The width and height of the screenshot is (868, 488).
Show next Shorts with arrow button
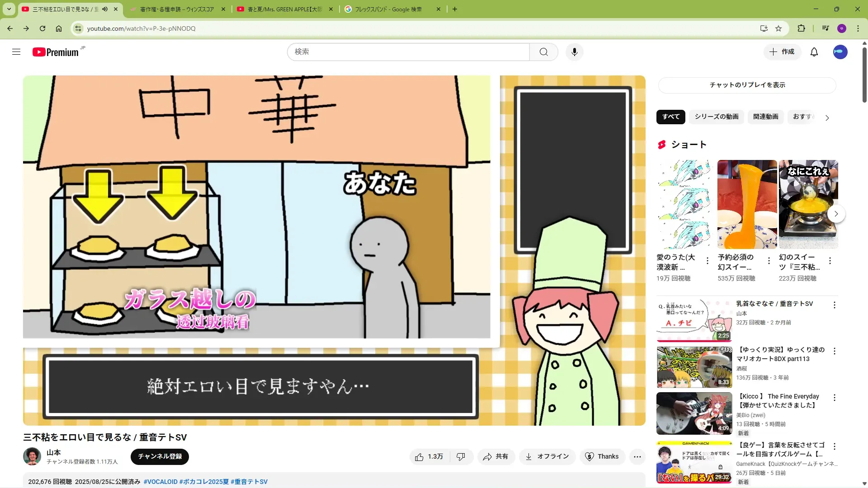(836, 214)
